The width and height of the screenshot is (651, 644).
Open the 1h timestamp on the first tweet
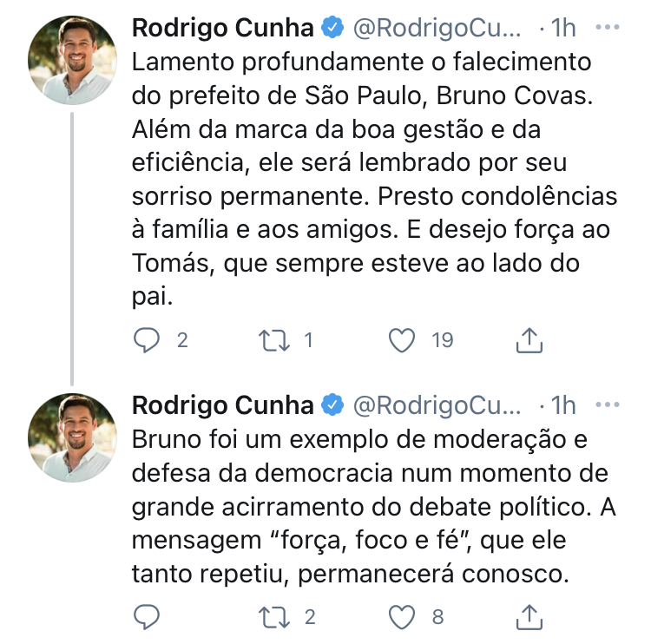pos(563,28)
